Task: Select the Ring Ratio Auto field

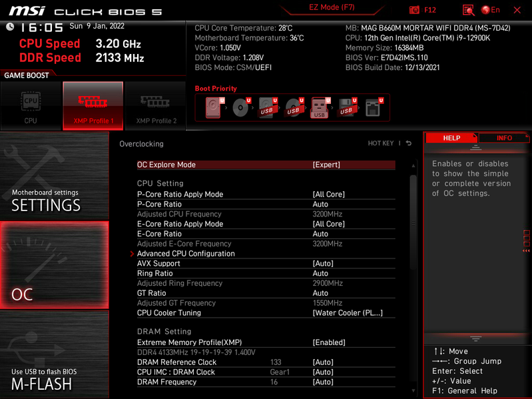Action: [266, 273]
